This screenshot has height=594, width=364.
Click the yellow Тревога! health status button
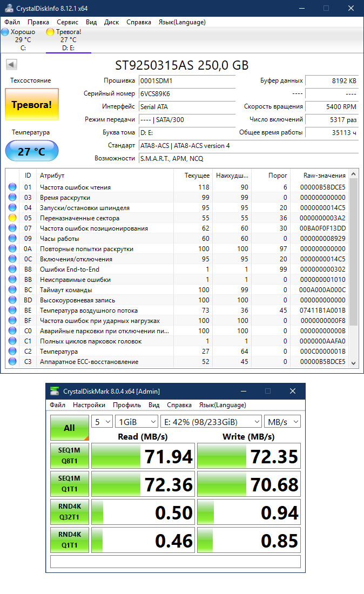pos(32,105)
